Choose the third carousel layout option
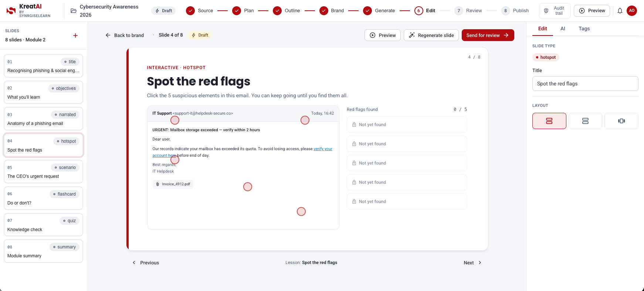This screenshot has width=644, height=291. pos(621,121)
